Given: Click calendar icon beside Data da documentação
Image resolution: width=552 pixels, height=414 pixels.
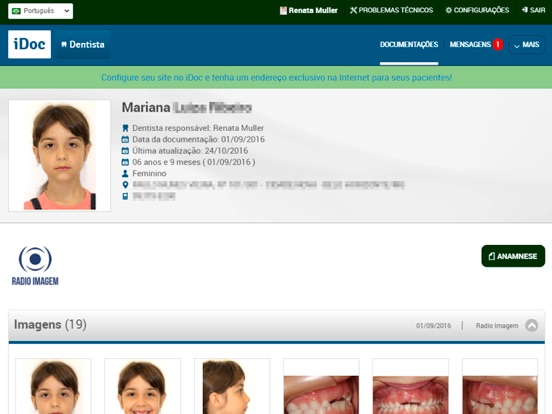Looking at the screenshot, I should pos(125,139).
